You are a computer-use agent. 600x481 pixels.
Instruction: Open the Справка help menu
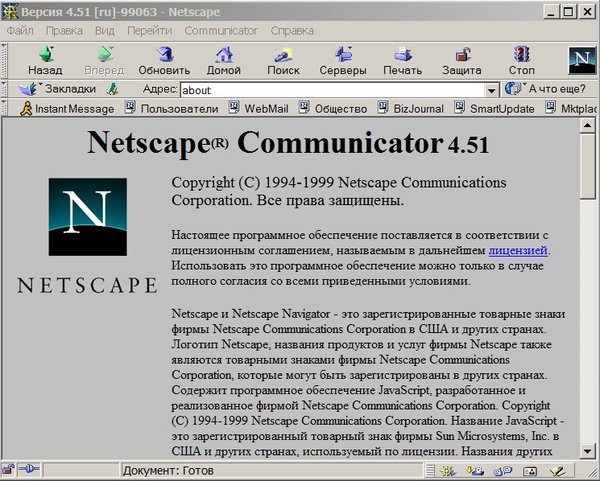click(292, 31)
